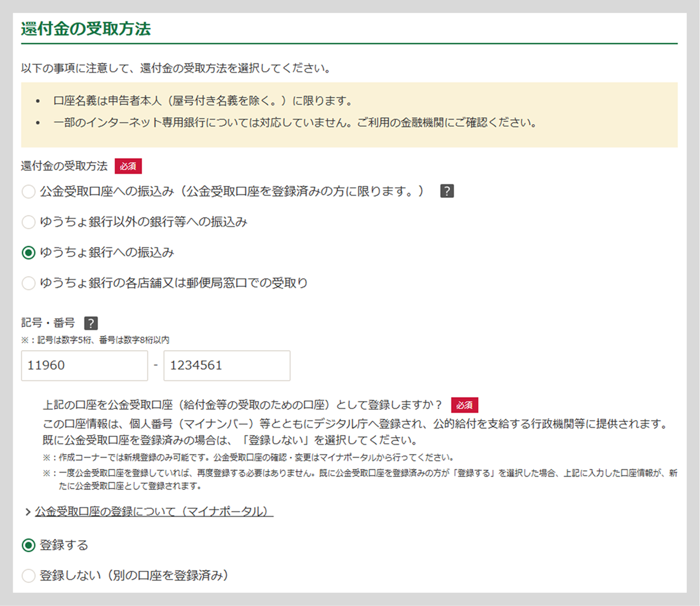Click the account holder notice in yellow box
Screen dimensions: 700x606
203,101
